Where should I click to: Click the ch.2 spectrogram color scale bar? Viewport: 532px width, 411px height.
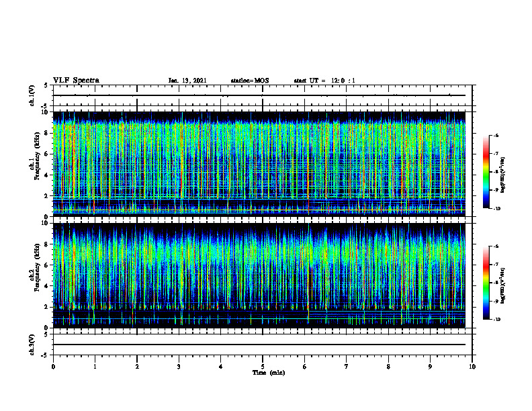[486, 283]
